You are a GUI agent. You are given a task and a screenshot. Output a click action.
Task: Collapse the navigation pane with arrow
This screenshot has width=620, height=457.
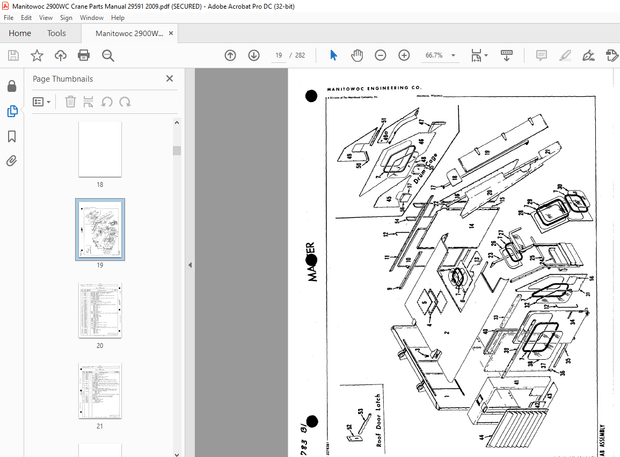[x=190, y=265]
